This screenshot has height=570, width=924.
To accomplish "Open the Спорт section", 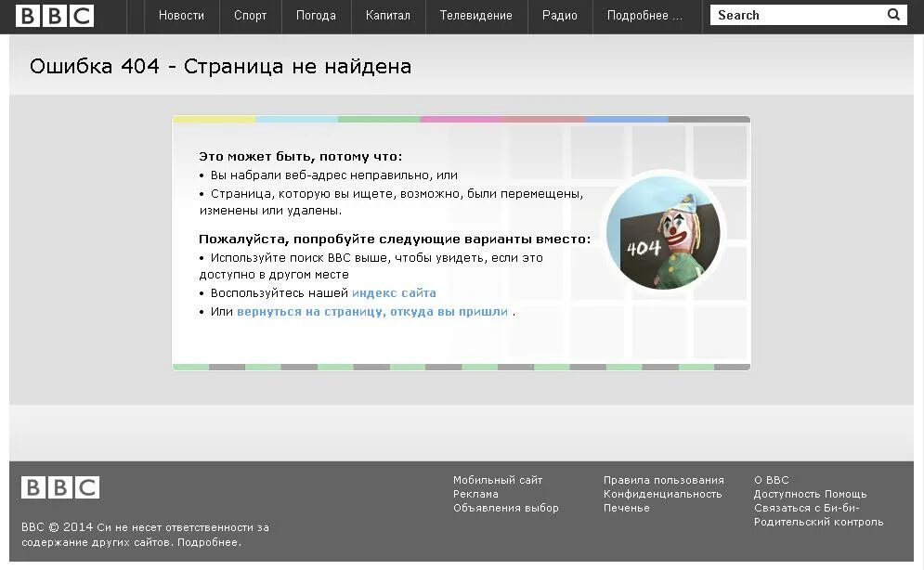I will tap(251, 16).
